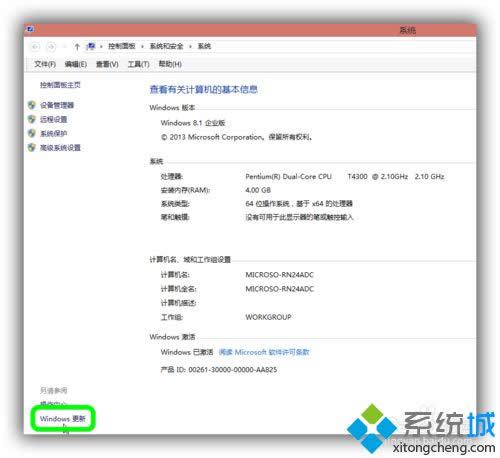Viewport: 500px width, 458px height.
Task: Click the Windows 已激活 status text
Action: [x=187, y=352]
